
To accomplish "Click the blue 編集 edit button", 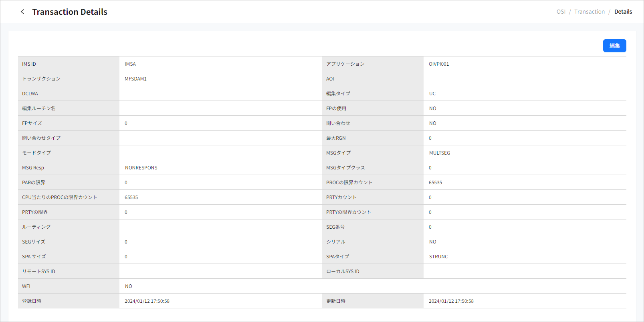I will click(614, 46).
